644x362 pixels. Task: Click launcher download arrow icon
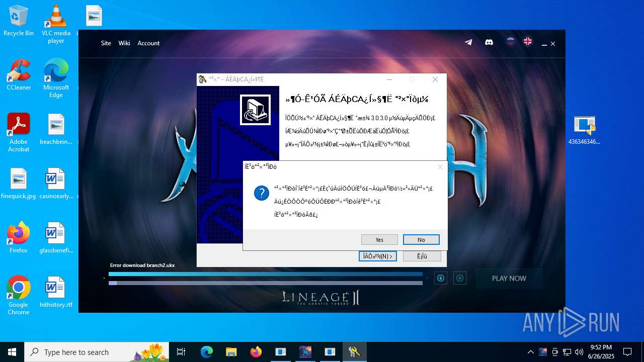[441, 278]
